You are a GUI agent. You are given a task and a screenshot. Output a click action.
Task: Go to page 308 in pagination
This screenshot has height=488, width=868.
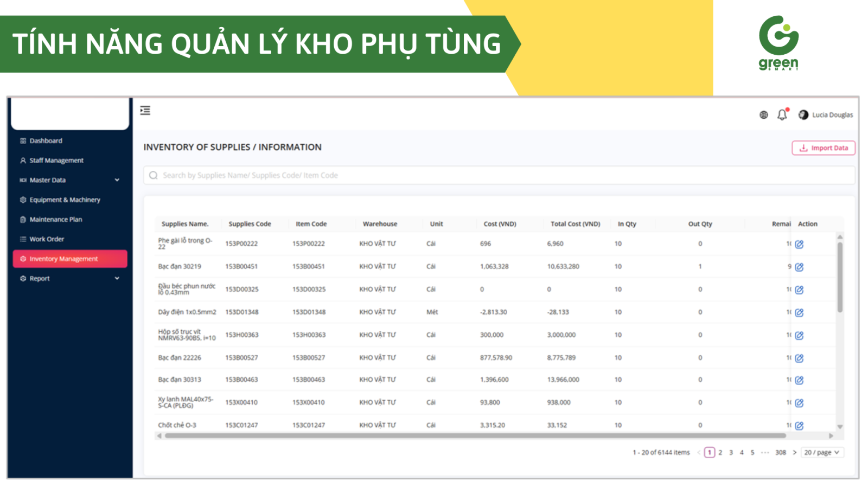[780, 452]
